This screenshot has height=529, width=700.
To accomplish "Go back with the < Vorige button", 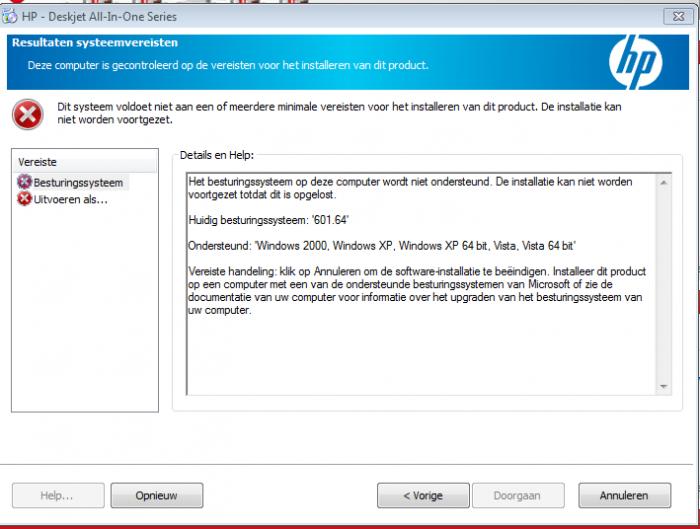I will [x=423, y=495].
